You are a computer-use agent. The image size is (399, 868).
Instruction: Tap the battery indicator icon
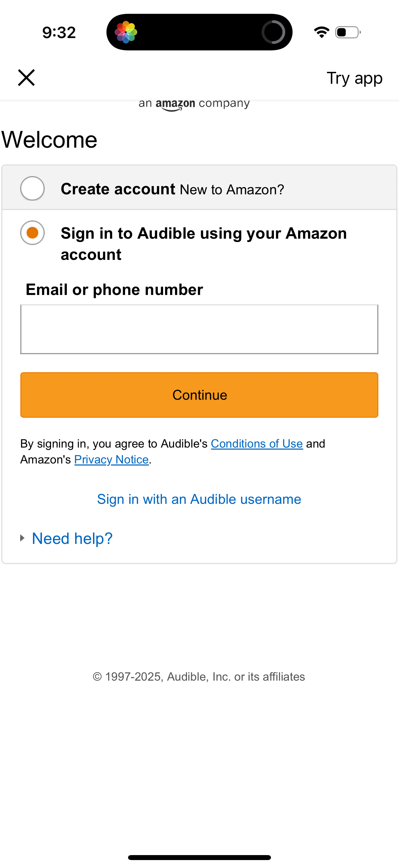[x=347, y=32]
